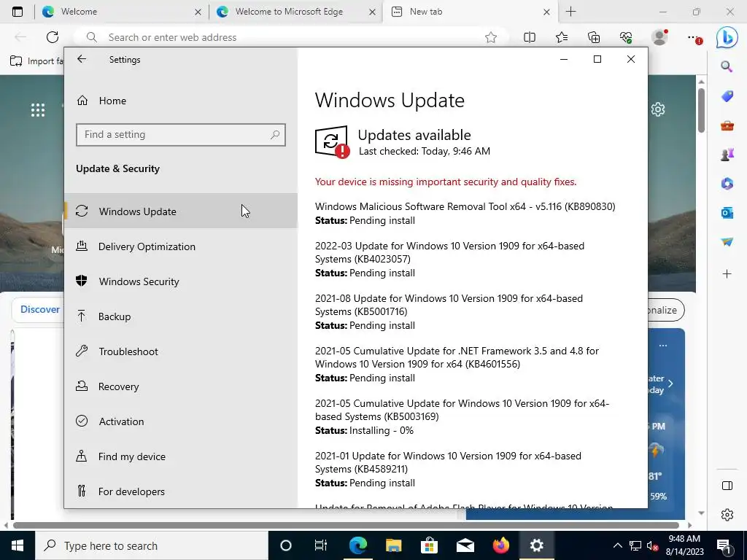
Task: Open For developers settings
Action: [x=181, y=491]
